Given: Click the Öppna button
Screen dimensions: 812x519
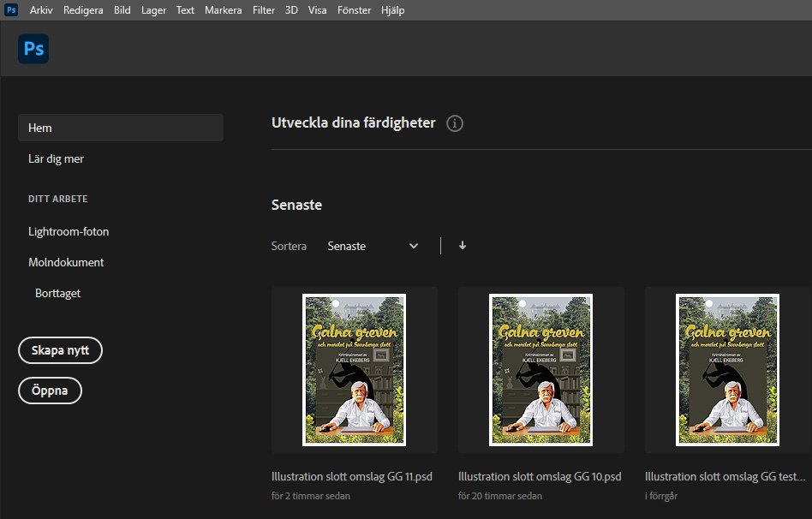Looking at the screenshot, I should tap(50, 391).
